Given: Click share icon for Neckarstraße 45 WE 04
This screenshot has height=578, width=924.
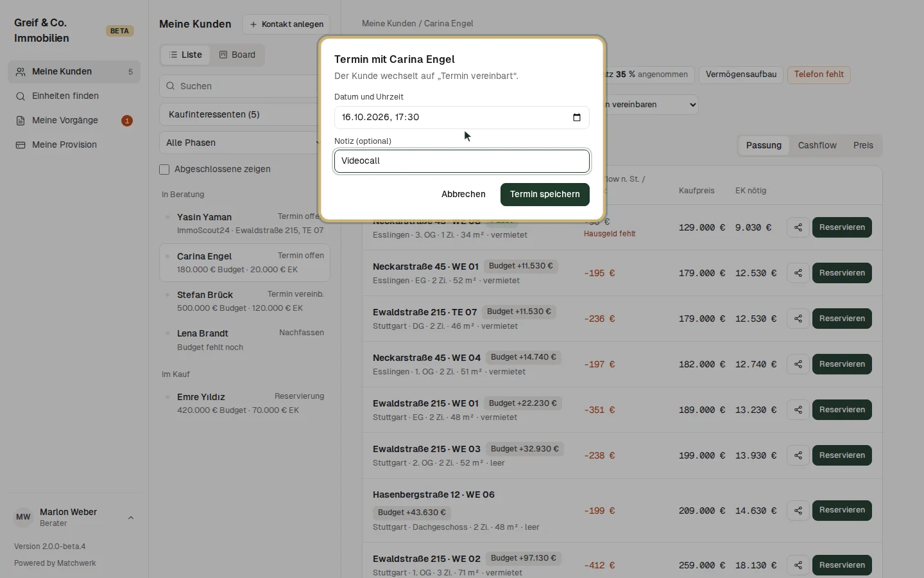Looking at the screenshot, I should tap(798, 364).
